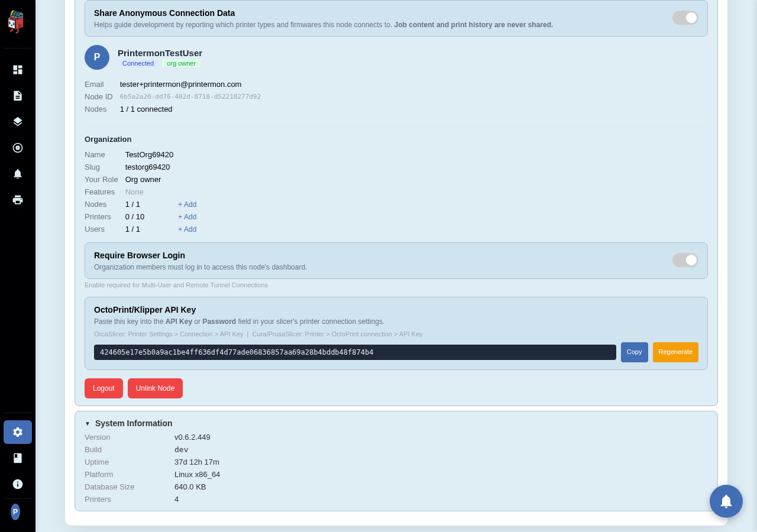
Task: Click the printers count 0 / 10
Action: 135,217
